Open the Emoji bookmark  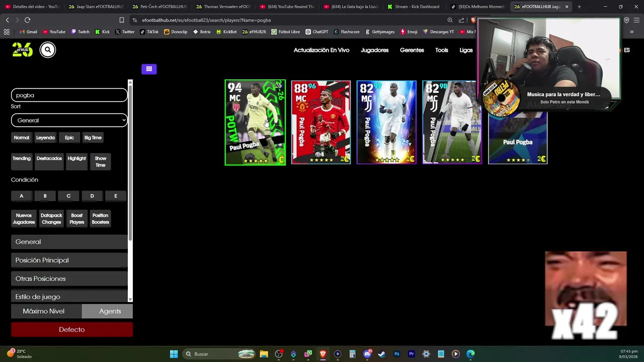pos(409,32)
